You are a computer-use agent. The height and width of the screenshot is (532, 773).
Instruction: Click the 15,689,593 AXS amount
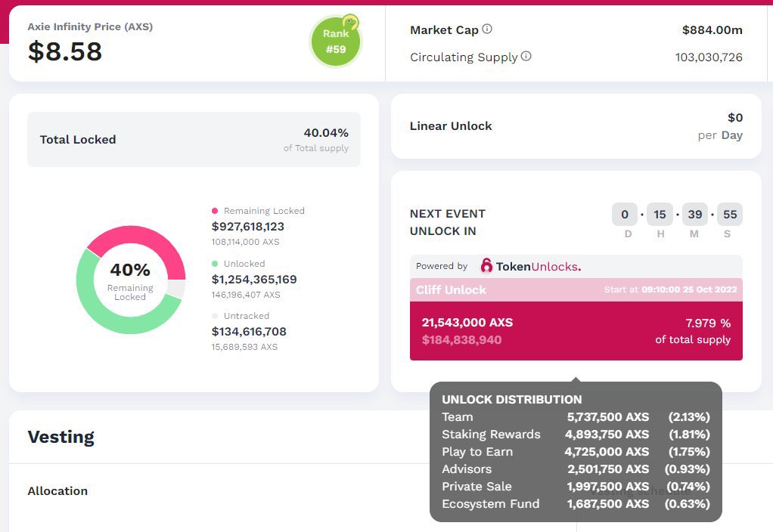[x=244, y=347]
